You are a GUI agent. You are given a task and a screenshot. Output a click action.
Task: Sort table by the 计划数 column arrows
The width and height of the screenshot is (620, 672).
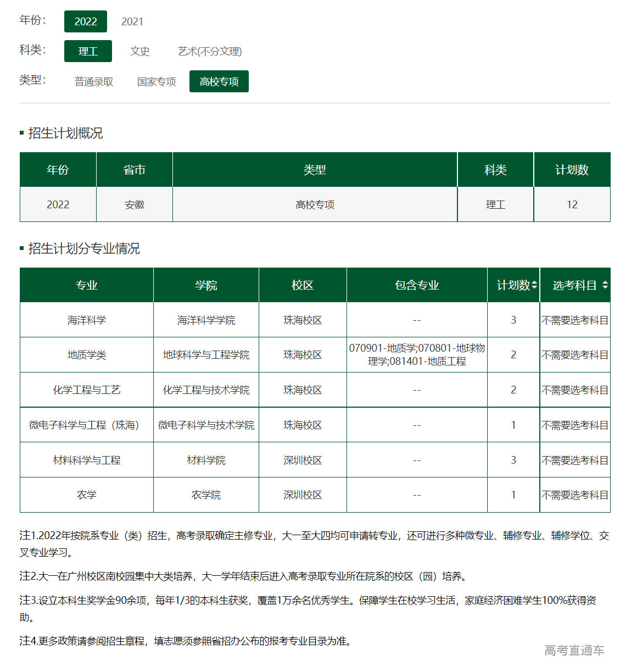535,285
